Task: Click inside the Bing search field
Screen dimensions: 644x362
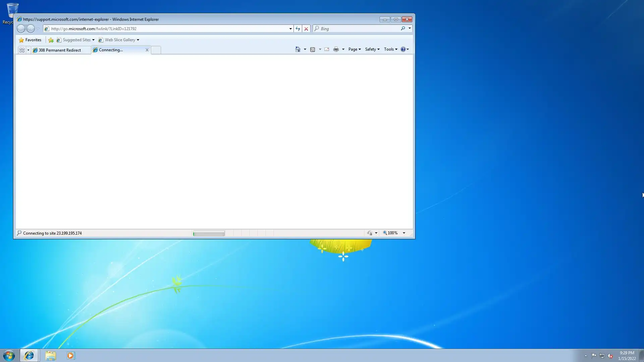Action: pyautogui.click(x=359, y=29)
